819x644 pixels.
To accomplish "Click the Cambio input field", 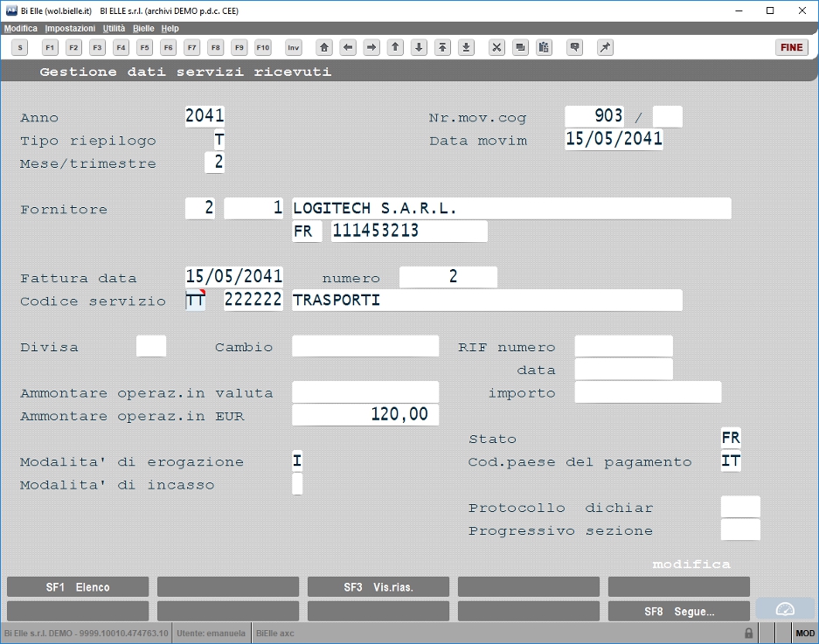I will pyautogui.click(x=365, y=346).
